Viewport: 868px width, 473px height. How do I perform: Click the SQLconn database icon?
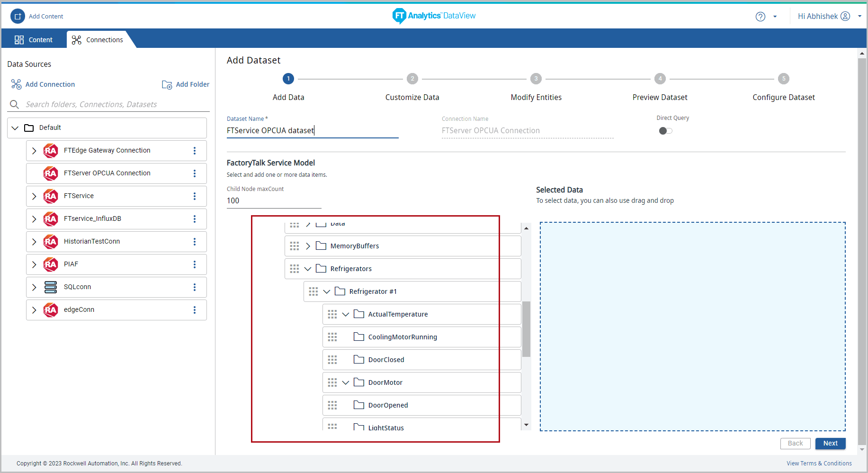[x=51, y=287]
